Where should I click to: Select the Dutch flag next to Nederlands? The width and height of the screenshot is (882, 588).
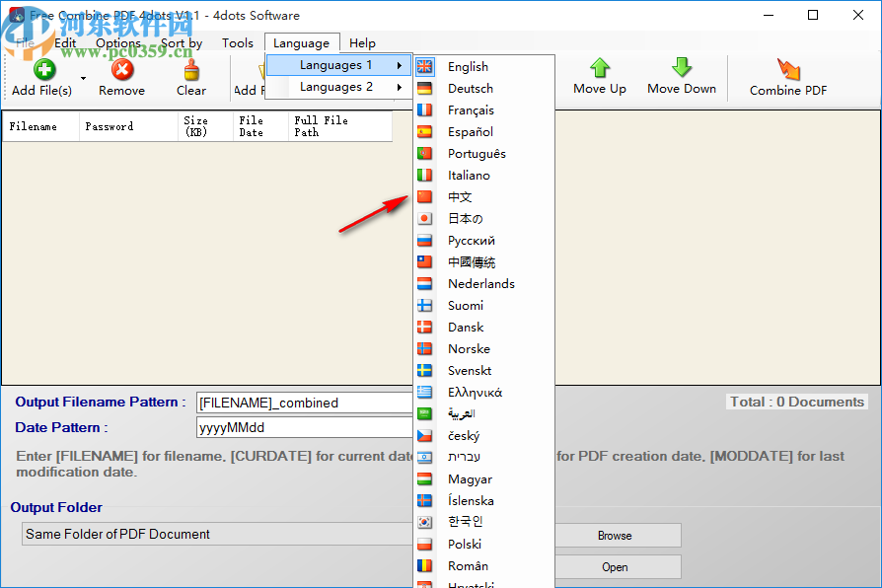click(x=424, y=283)
